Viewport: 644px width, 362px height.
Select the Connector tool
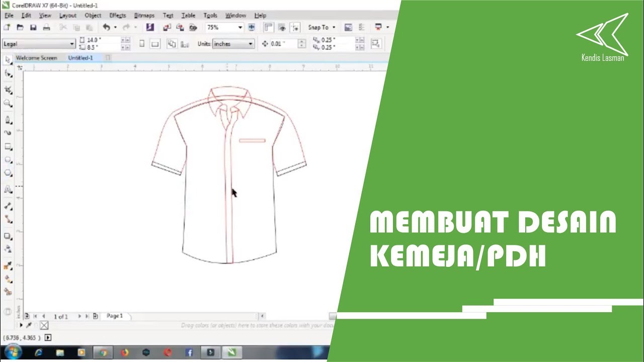coord(8,219)
